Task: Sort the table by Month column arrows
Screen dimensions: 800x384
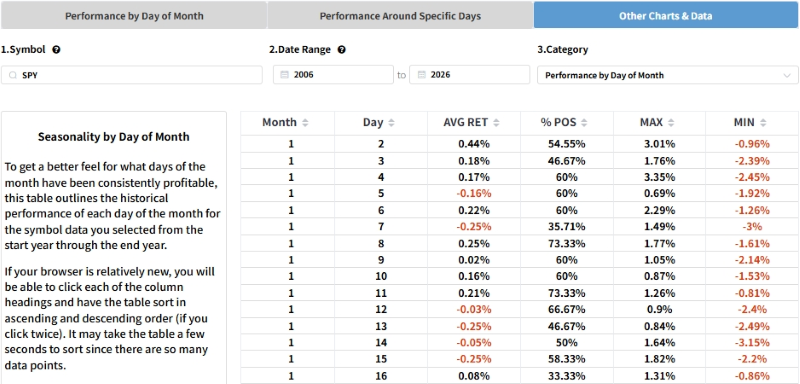Action: [x=305, y=122]
